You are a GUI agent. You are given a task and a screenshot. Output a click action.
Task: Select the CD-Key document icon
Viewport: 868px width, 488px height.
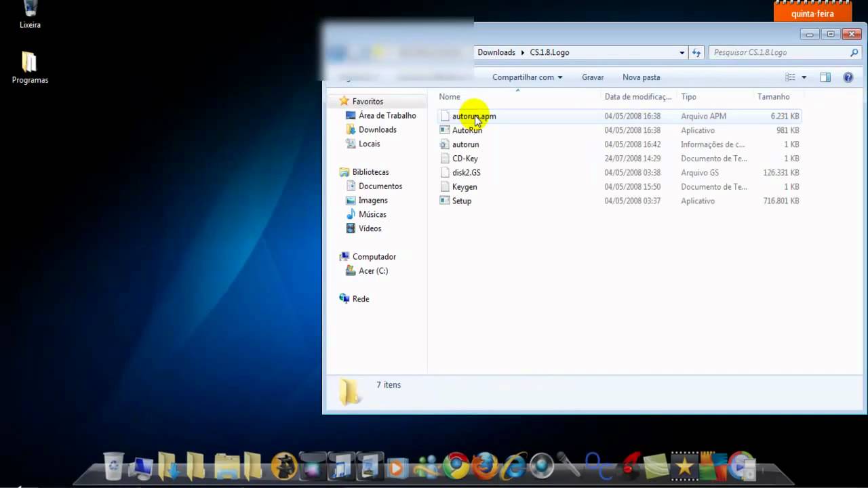point(445,159)
